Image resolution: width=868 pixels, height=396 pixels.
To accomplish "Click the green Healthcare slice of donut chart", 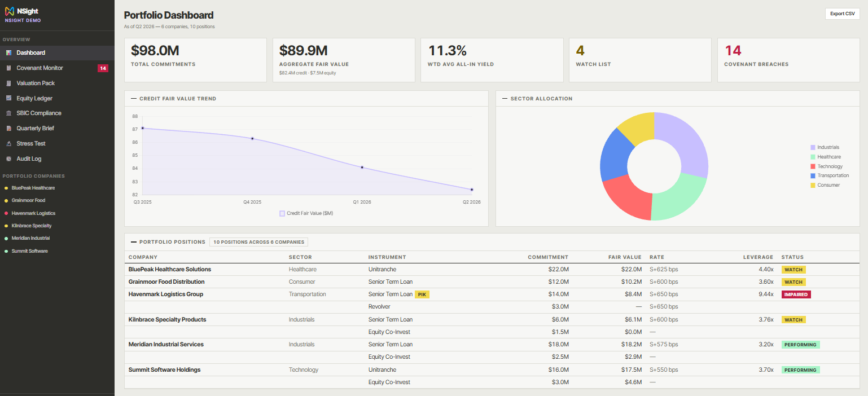I will (x=680, y=197).
